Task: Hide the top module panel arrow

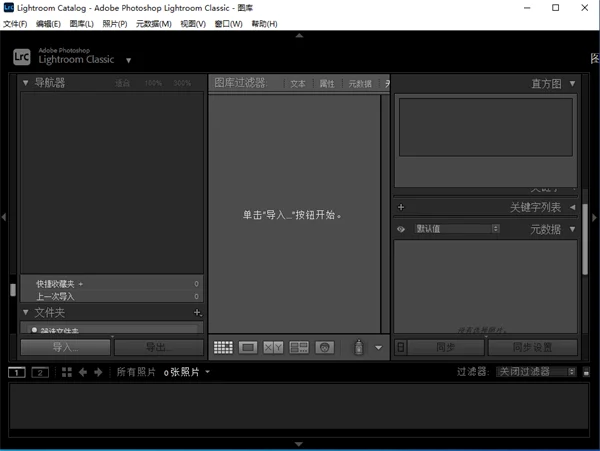Action: [x=299, y=36]
